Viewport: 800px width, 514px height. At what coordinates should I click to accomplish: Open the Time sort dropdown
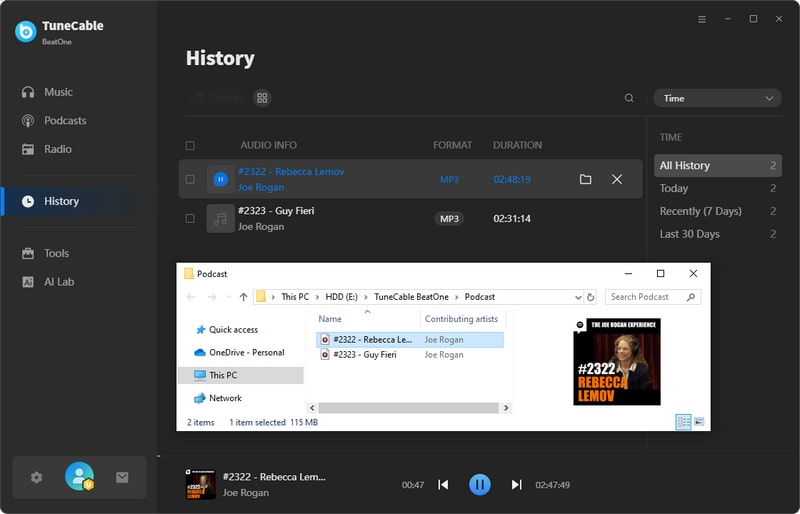click(717, 99)
